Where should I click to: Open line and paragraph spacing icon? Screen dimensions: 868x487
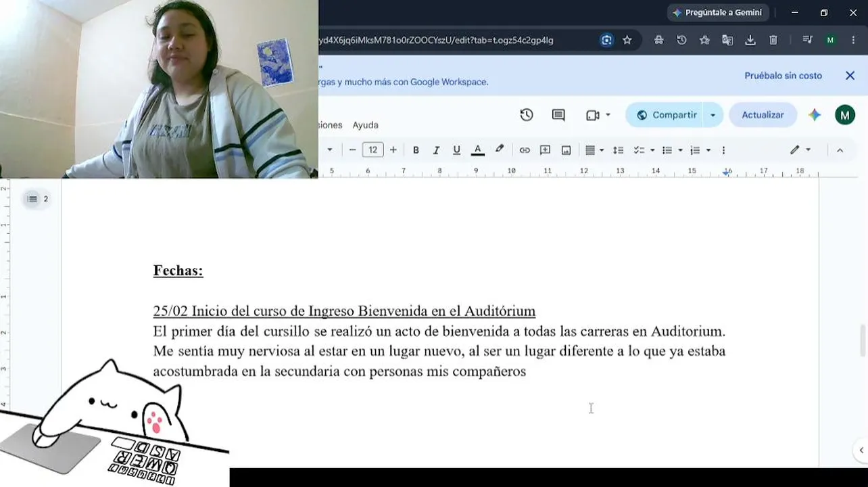click(x=618, y=150)
